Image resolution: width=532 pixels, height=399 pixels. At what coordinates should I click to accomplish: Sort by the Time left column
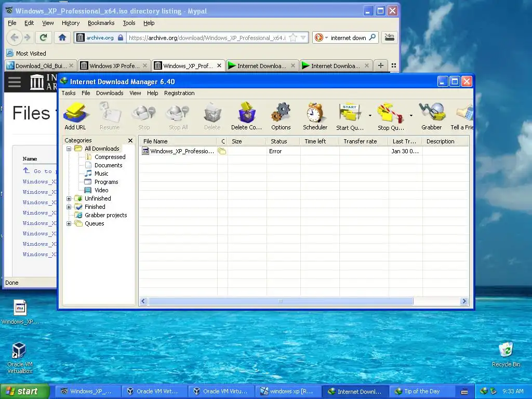pyautogui.click(x=320, y=141)
